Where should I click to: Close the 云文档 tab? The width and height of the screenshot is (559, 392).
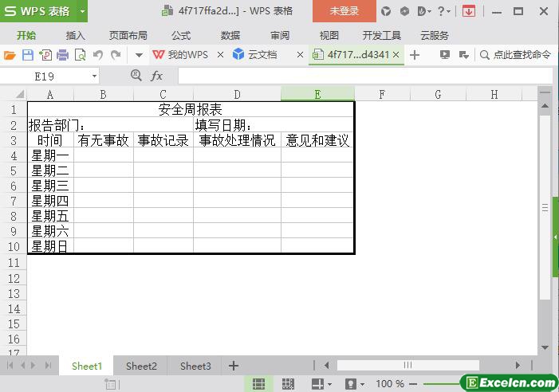300,55
